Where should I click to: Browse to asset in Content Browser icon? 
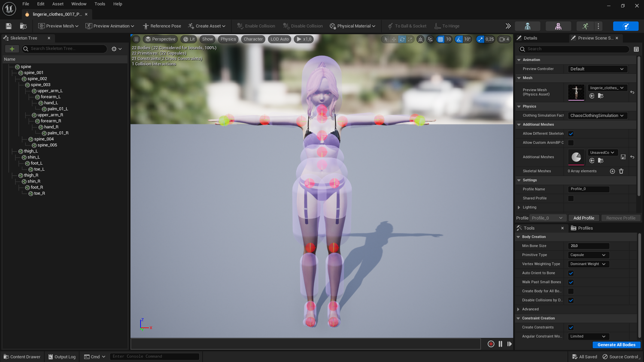click(23, 26)
